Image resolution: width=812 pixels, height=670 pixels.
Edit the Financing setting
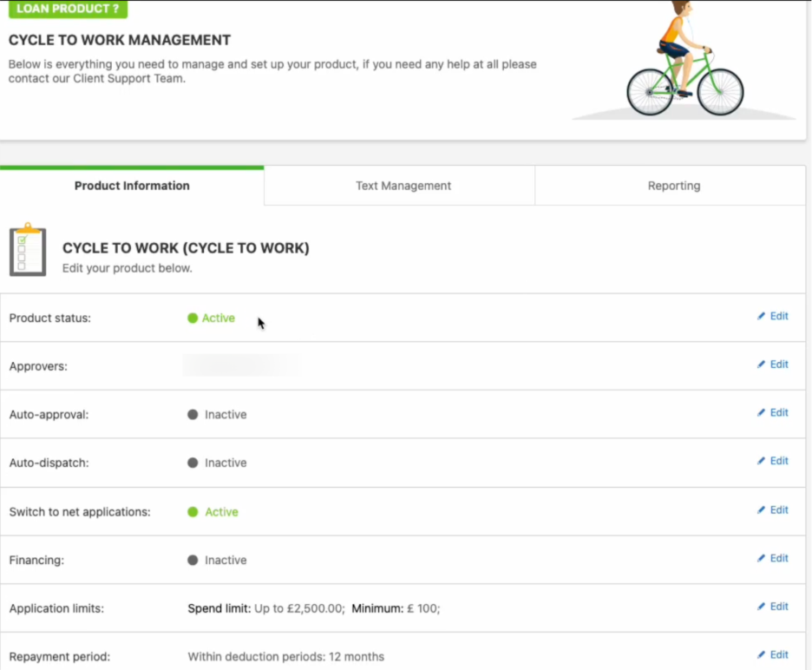pyautogui.click(x=772, y=559)
